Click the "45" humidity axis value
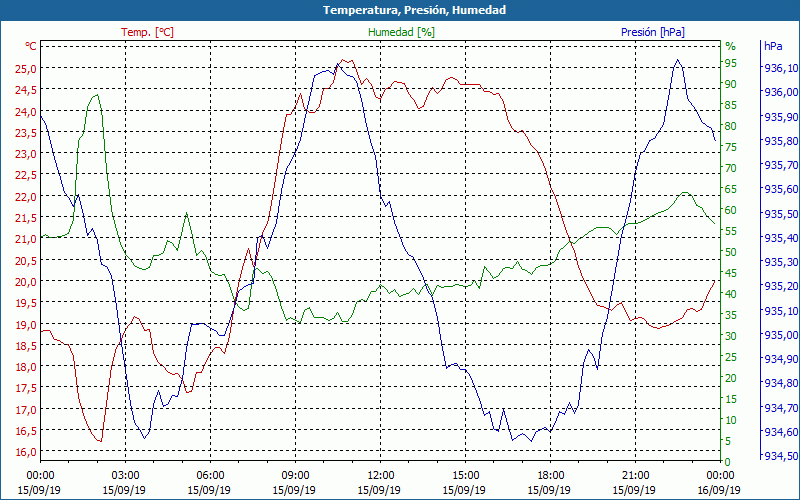800x500 pixels. (x=731, y=273)
